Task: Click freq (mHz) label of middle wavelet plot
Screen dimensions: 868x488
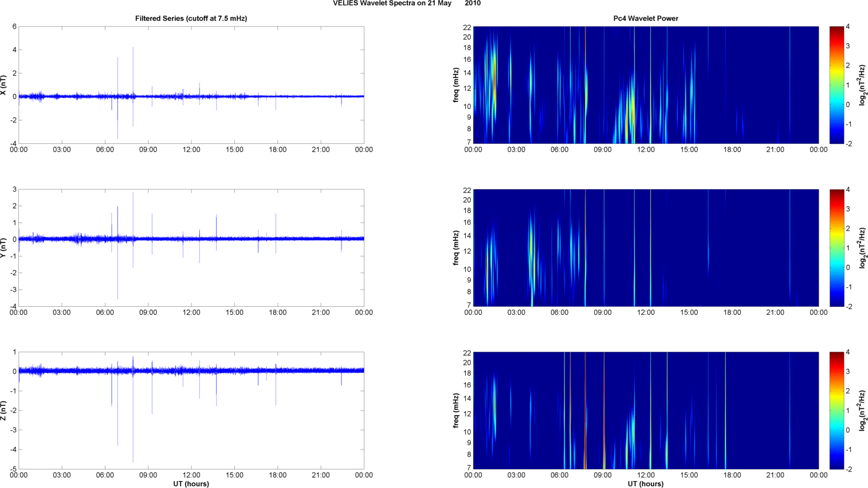Action: (456, 248)
